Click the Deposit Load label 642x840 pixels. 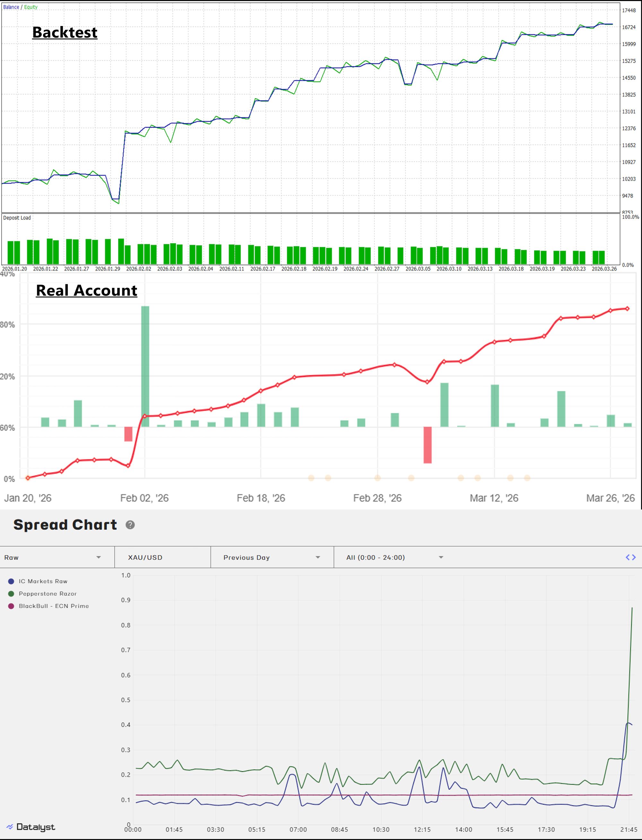(x=17, y=218)
